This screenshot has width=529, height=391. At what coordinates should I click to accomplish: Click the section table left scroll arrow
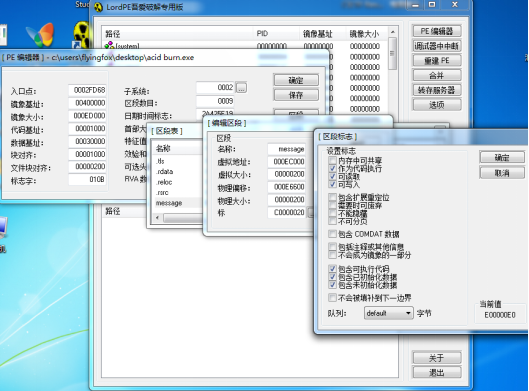(158, 218)
